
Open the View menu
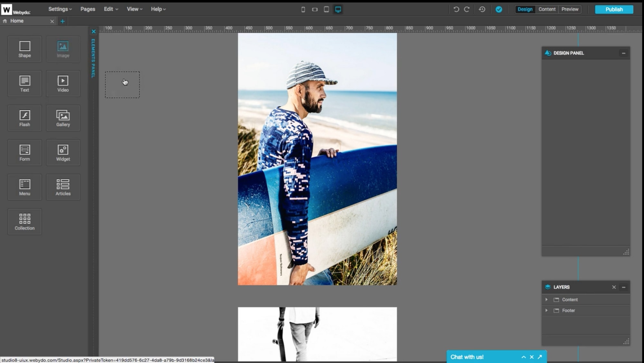[133, 9]
